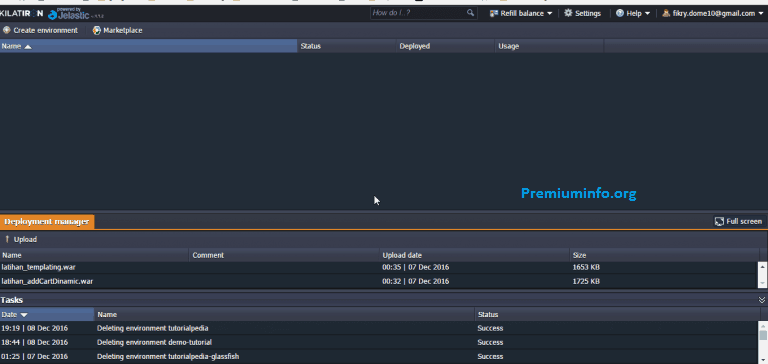
Task: Click Deployment manager Comment column header
Action: coord(285,255)
